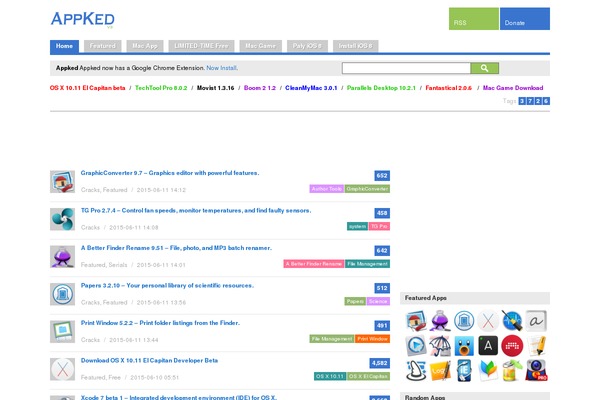Screen dimensions: 600x400
Task: Click the Now Install link
Action: 222,68
